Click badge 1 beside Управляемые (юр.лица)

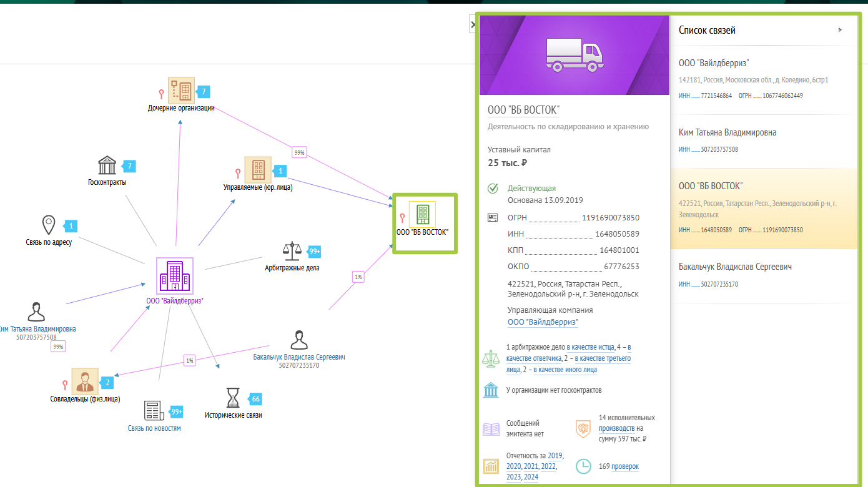point(280,170)
